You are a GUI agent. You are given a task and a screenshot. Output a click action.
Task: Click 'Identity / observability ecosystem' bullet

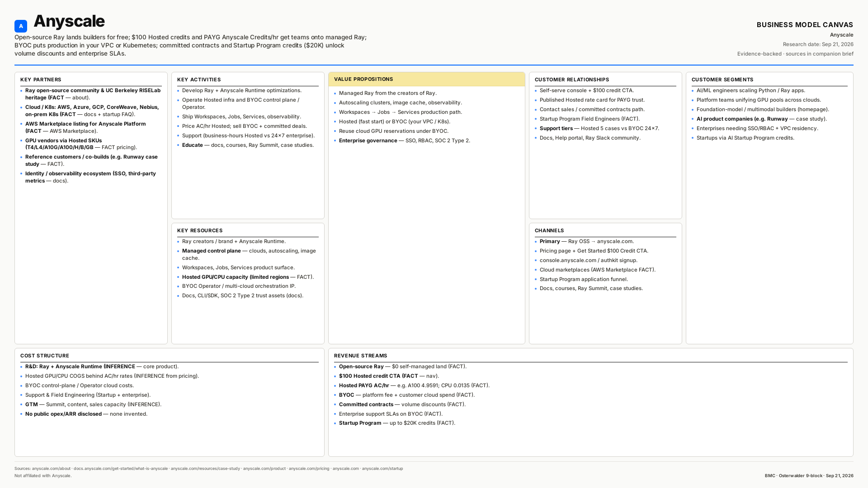tap(90, 177)
